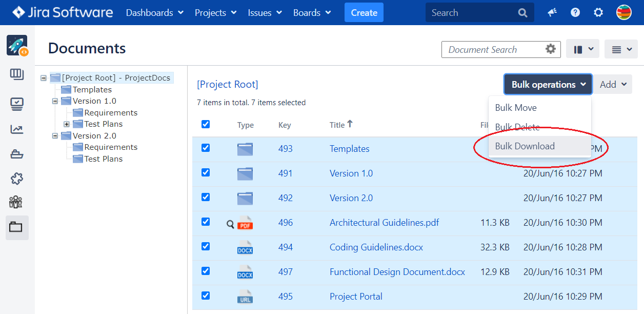
Task: Uncheck the Templates row checkbox
Action: pyautogui.click(x=206, y=148)
